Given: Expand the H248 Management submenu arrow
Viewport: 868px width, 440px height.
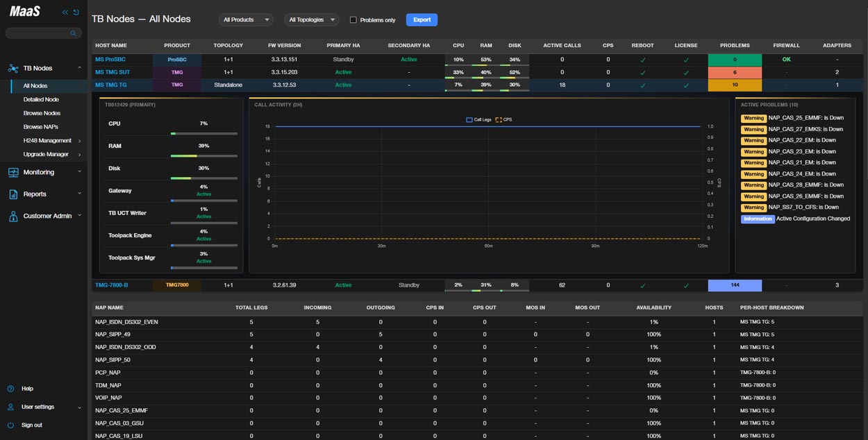Looking at the screenshot, I should [80, 141].
